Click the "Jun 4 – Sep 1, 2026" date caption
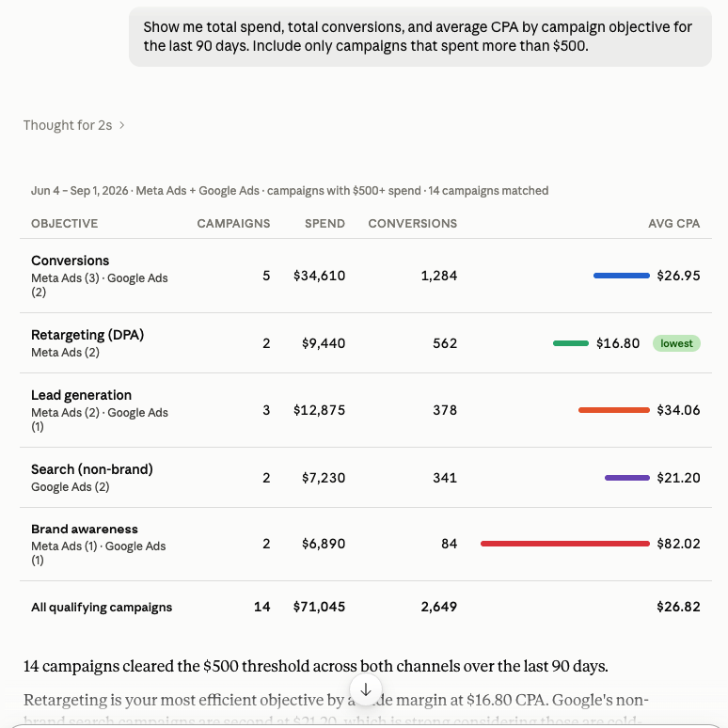 (x=79, y=191)
